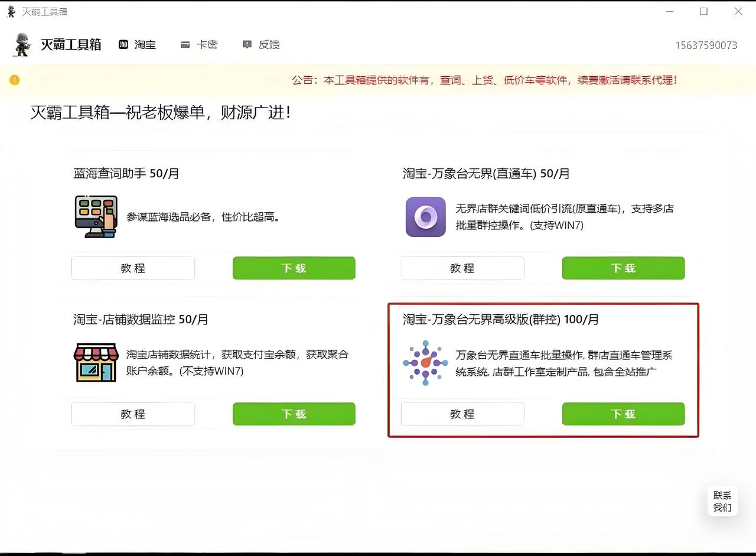The image size is (756, 556).
Task: Click the account number 15637590073
Action: (706, 45)
